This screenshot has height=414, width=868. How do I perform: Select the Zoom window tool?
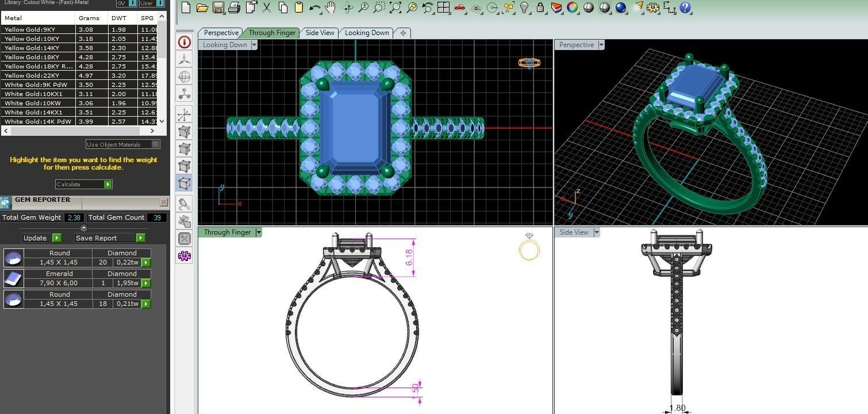point(379,7)
